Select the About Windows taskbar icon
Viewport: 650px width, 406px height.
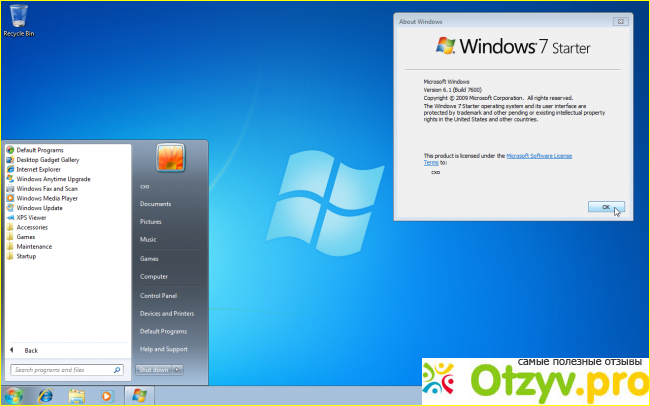click(139, 396)
